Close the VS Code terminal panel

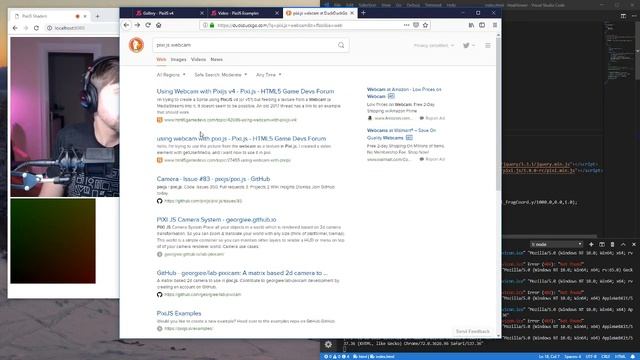coord(633,244)
